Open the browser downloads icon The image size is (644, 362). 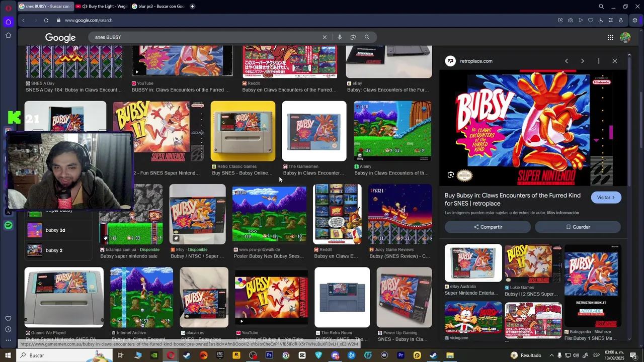pos(601,20)
